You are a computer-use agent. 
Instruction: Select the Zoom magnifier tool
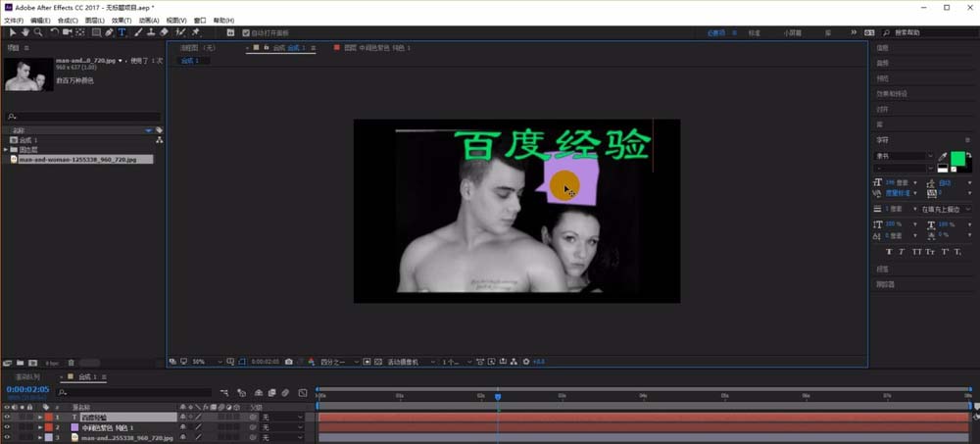(x=38, y=32)
